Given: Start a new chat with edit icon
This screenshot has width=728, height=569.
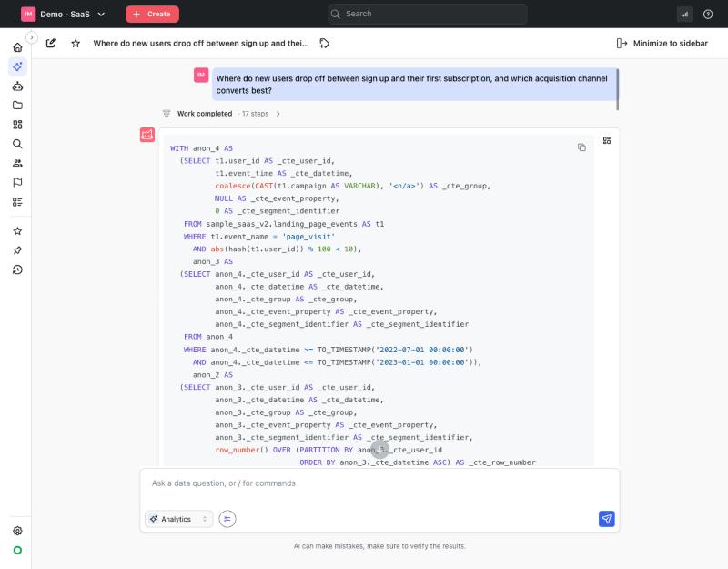Looking at the screenshot, I should tap(51, 43).
